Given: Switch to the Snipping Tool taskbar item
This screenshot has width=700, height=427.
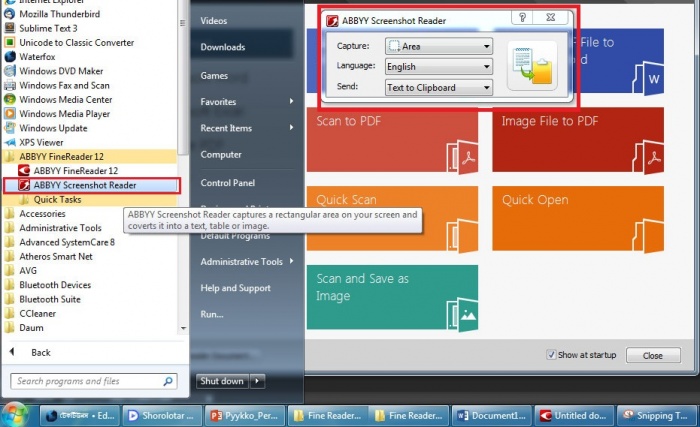Looking at the screenshot, I should coord(657,415).
